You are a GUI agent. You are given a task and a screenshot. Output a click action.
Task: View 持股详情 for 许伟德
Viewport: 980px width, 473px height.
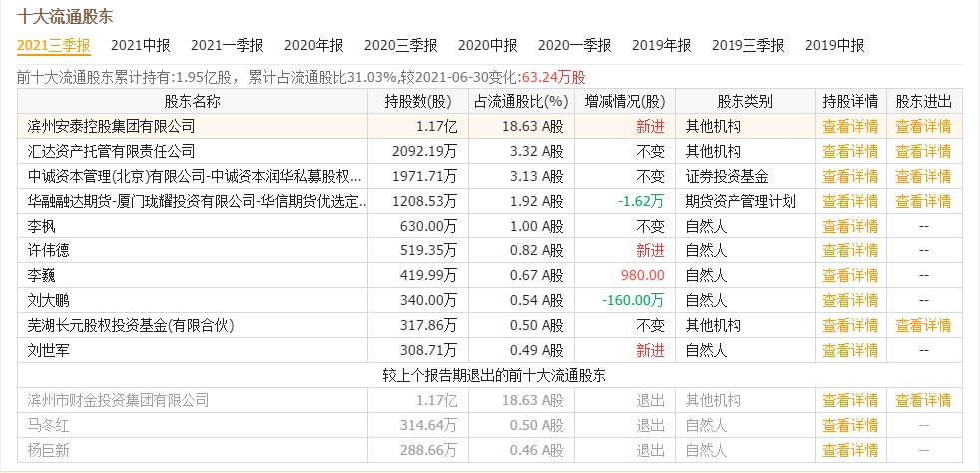pyautogui.click(x=850, y=251)
